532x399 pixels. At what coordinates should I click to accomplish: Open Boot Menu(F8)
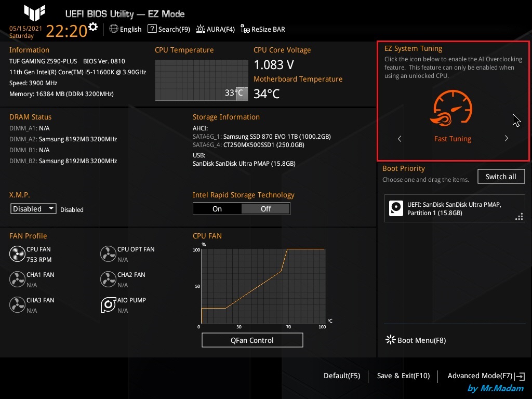pyautogui.click(x=416, y=340)
